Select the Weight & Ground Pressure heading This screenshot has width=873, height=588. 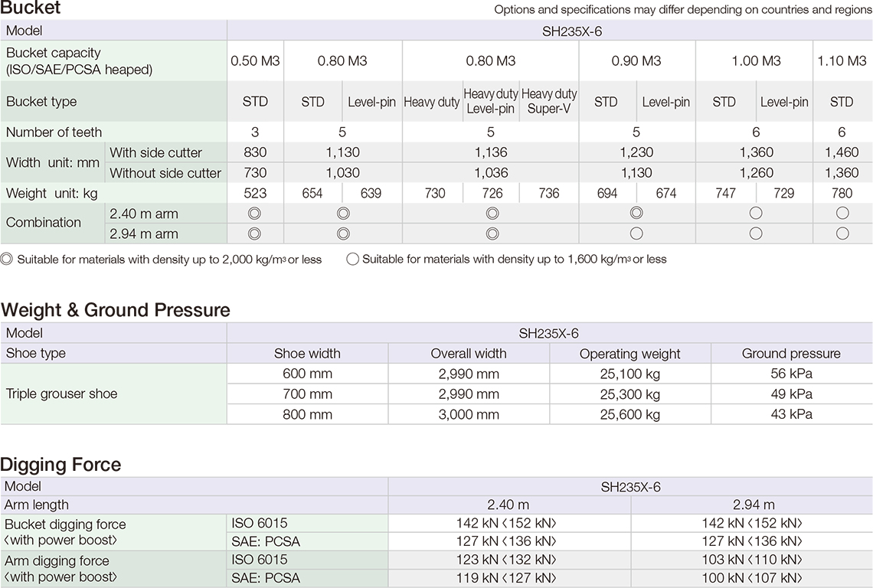(x=116, y=310)
